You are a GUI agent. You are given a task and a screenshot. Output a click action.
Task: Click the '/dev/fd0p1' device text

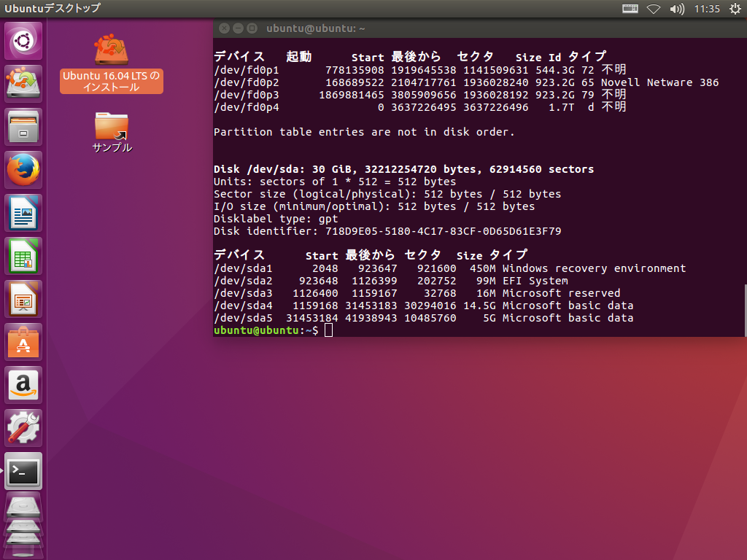pos(247,70)
